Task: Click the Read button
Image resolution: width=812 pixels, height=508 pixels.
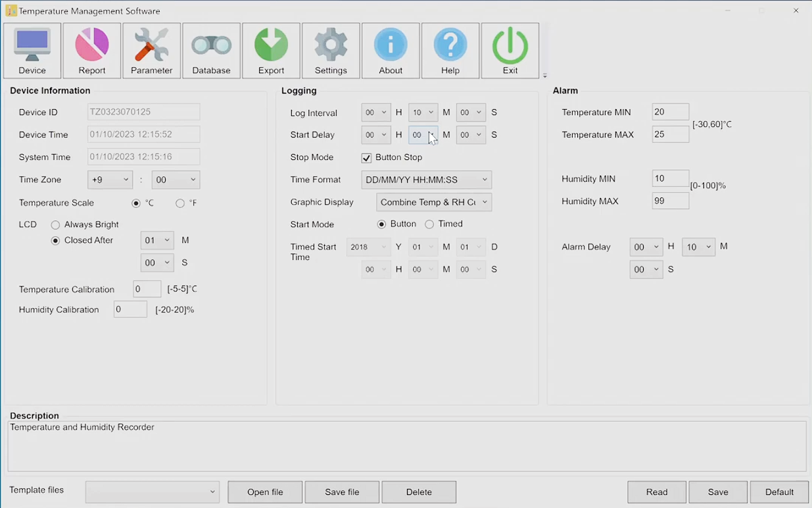Action: 656,492
